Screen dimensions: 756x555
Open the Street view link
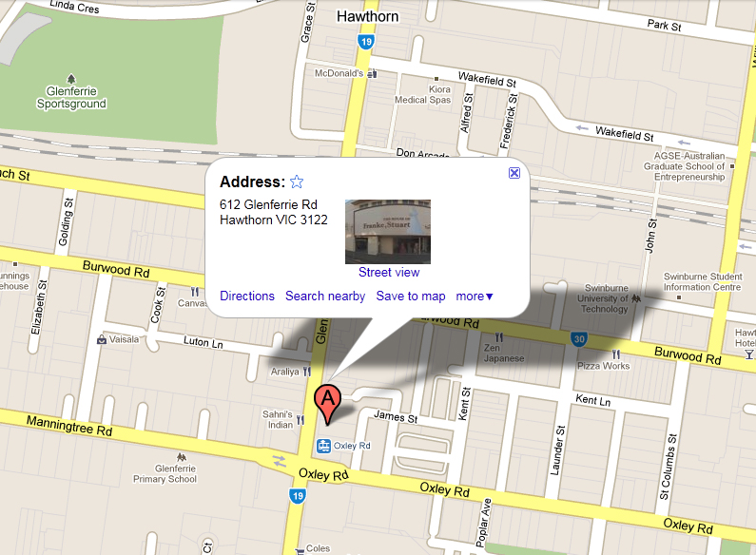click(389, 272)
